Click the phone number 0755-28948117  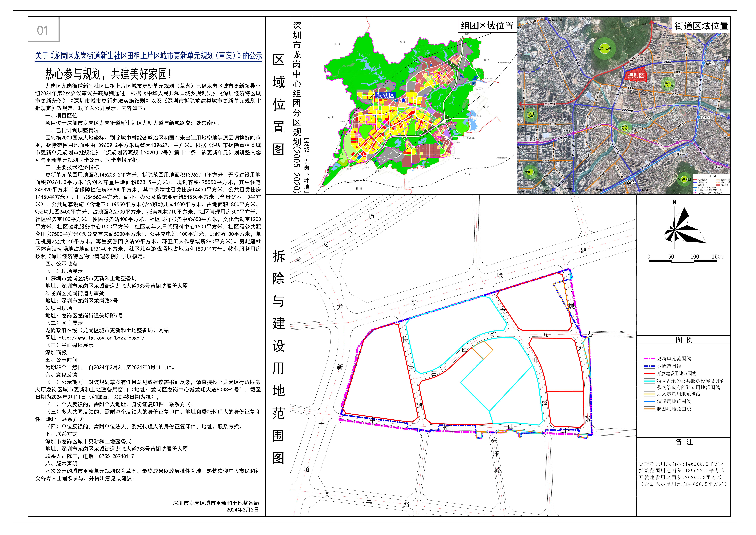click(117, 456)
